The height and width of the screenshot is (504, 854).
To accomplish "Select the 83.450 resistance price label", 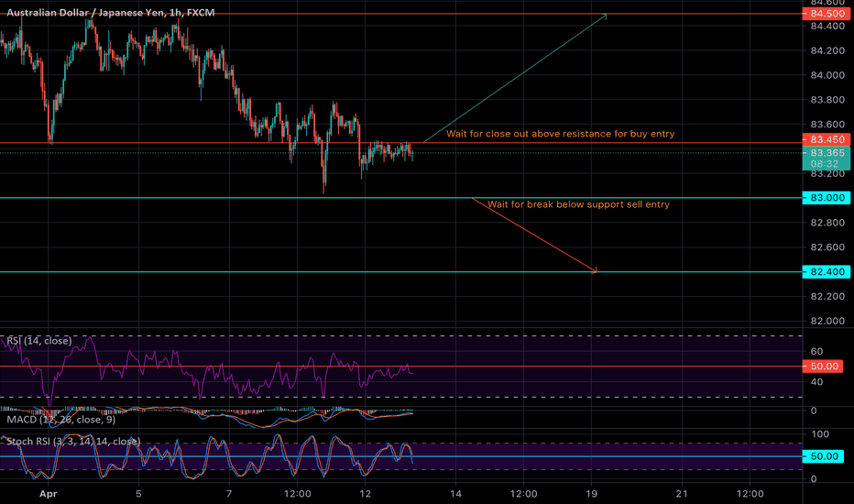I will point(827,139).
